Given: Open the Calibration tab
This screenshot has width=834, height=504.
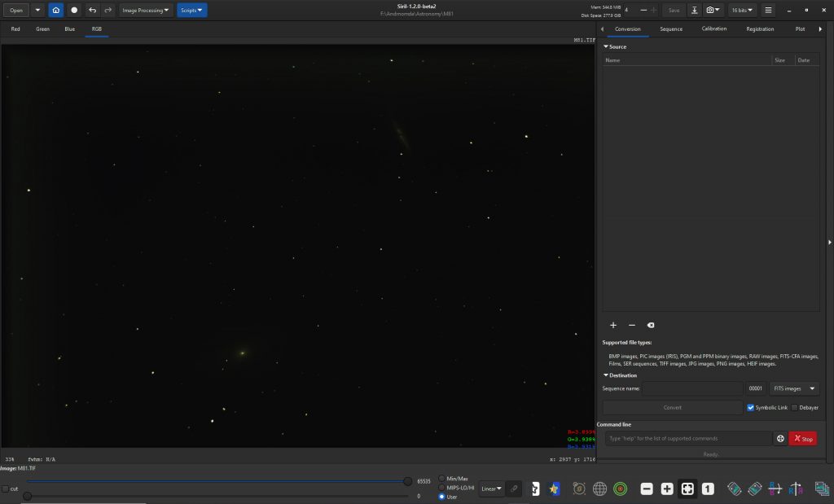Looking at the screenshot, I should pyautogui.click(x=714, y=28).
